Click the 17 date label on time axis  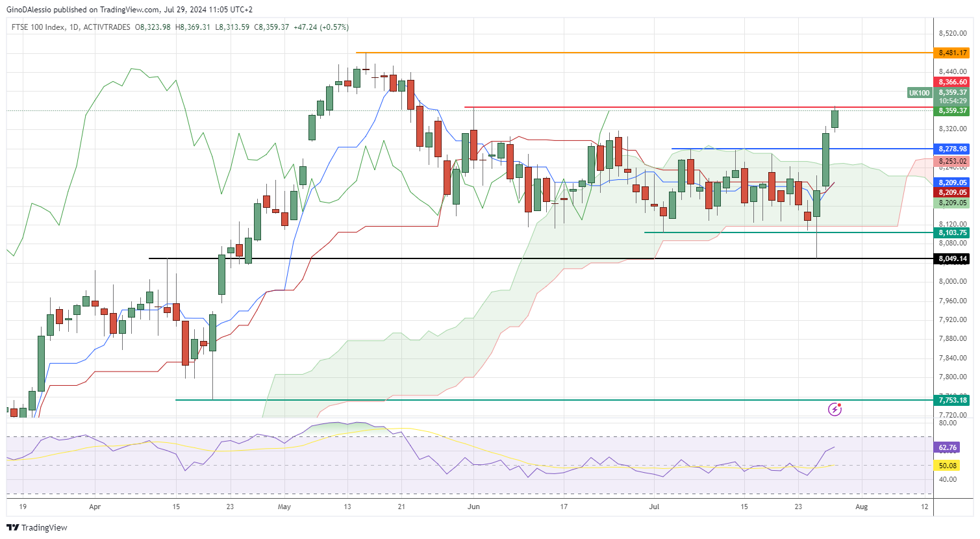point(564,507)
